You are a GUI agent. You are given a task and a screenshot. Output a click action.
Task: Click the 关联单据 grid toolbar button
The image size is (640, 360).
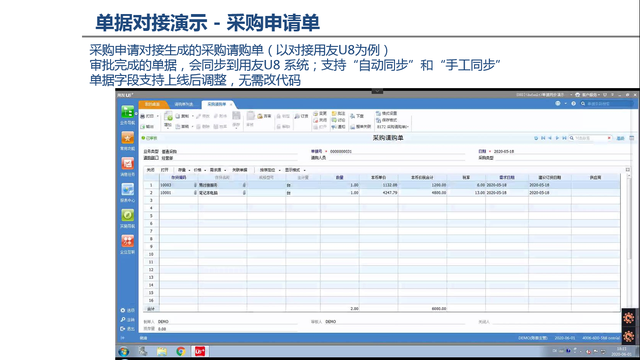240,170
